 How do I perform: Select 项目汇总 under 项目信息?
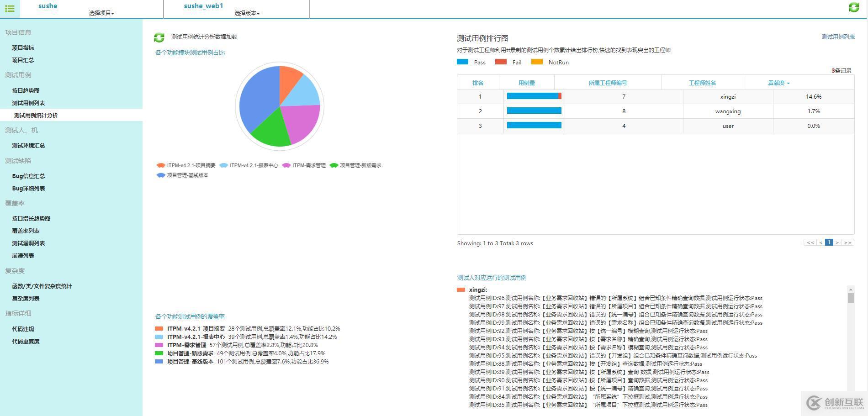click(x=23, y=60)
